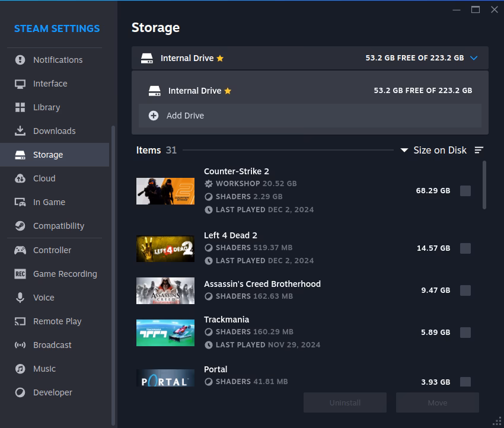Open In Game settings

55,202
